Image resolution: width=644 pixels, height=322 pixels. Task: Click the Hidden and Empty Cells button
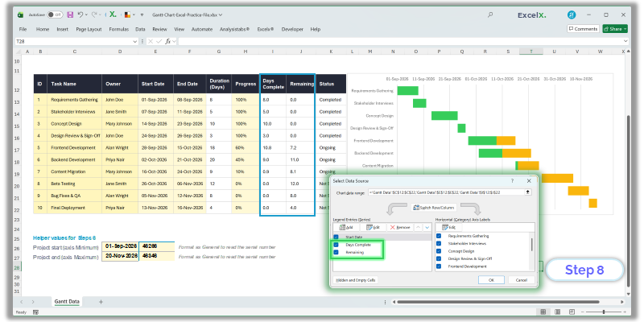(x=356, y=280)
